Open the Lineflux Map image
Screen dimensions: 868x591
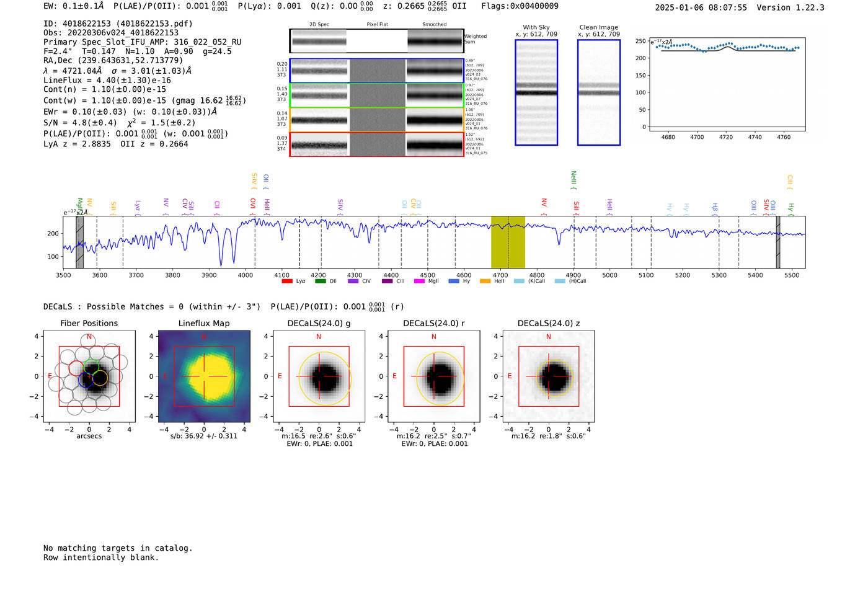204,376
